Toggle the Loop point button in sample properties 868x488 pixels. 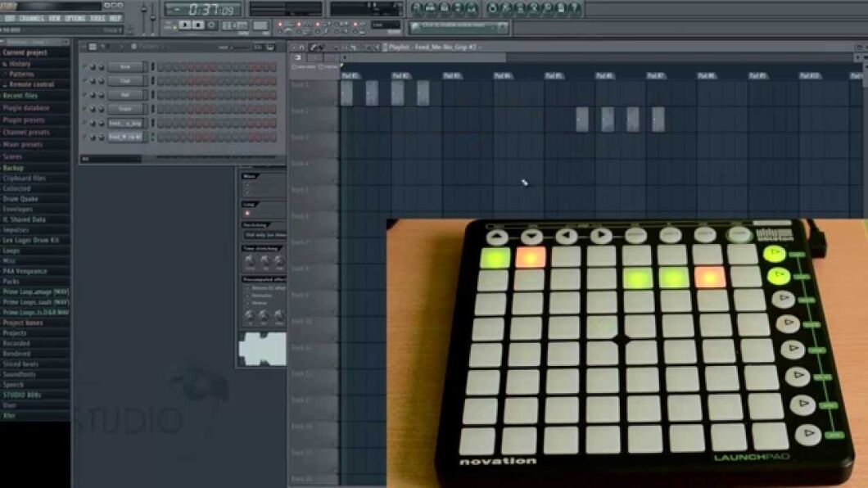point(246,214)
